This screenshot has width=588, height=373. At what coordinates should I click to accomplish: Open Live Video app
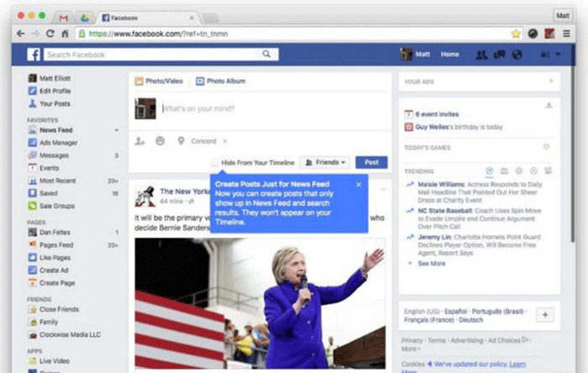(x=55, y=361)
